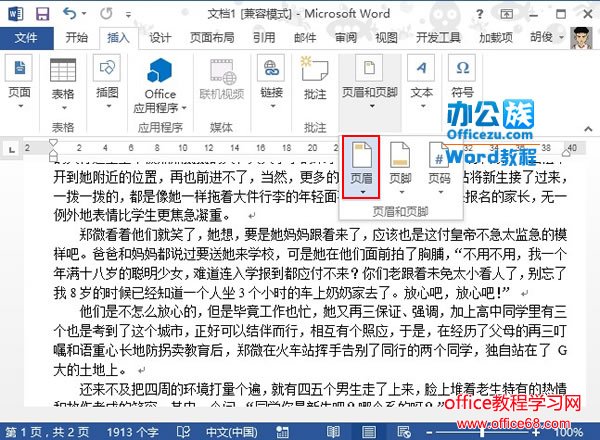Expand the 页眉 dropdown arrow
This screenshot has width=600, height=440.
tap(362, 192)
